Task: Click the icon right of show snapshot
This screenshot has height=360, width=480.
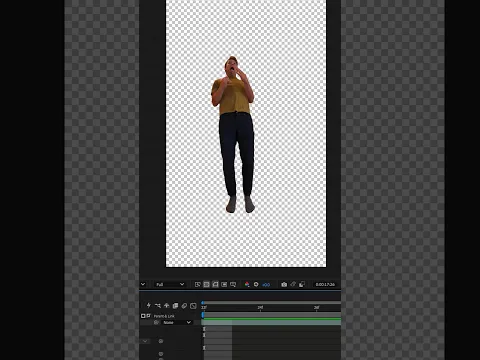Action: click(302, 284)
